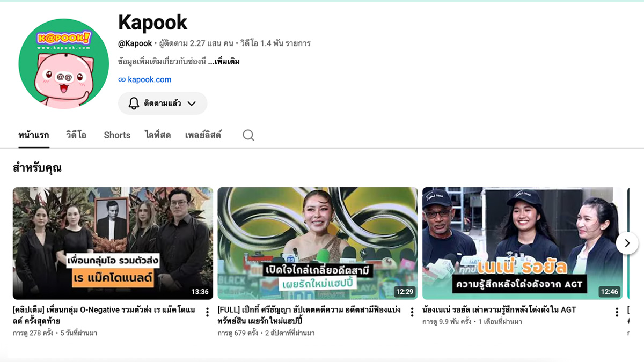Screen dimensions: 644x362
Task: Click the 13:36 duration badge
Action: pyautogui.click(x=200, y=292)
